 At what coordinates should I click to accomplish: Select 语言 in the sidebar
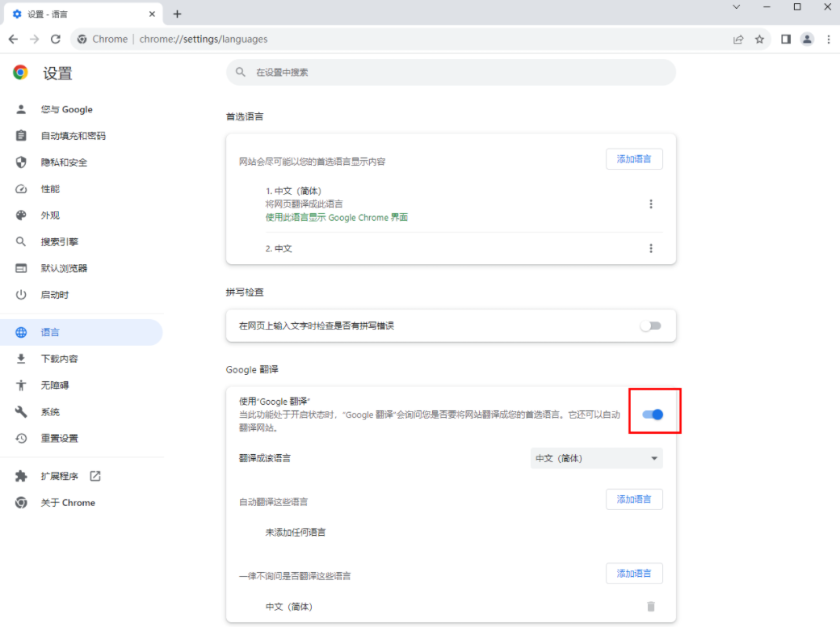click(82, 332)
